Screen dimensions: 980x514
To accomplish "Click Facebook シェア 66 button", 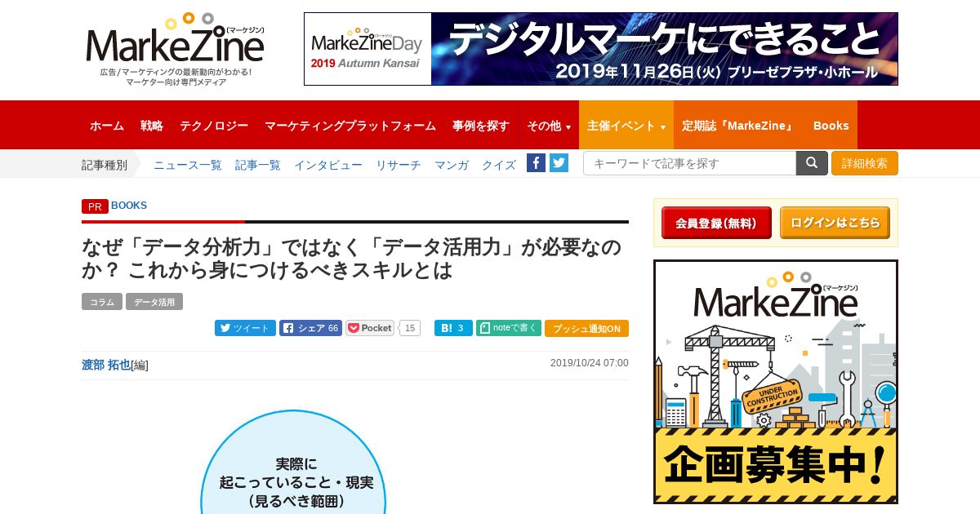I will click(310, 328).
